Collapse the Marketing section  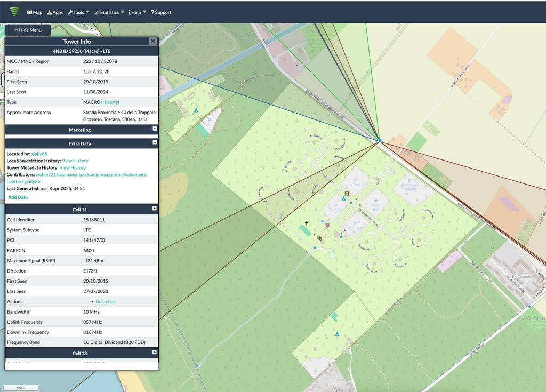pos(155,130)
